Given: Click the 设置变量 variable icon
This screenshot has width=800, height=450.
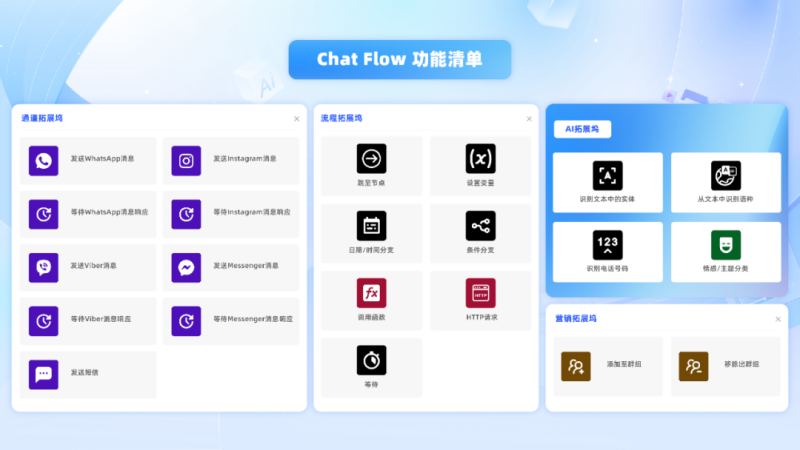Looking at the screenshot, I should click(480, 158).
